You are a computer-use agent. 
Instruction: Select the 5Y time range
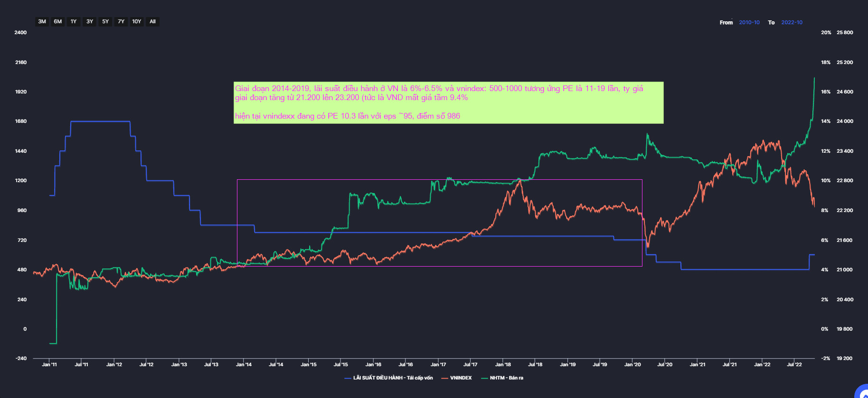pos(105,22)
